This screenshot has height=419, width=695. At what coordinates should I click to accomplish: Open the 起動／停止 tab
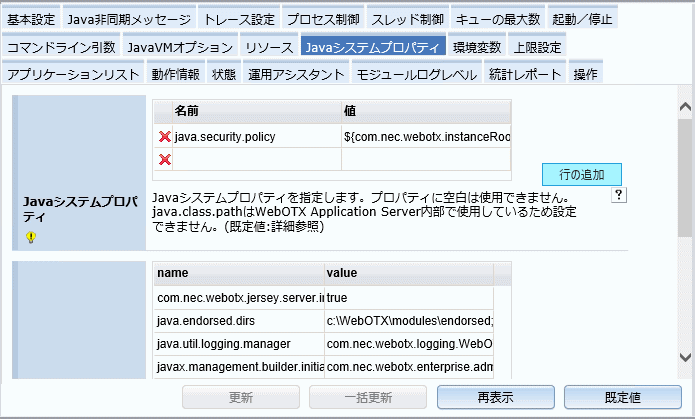(582, 19)
